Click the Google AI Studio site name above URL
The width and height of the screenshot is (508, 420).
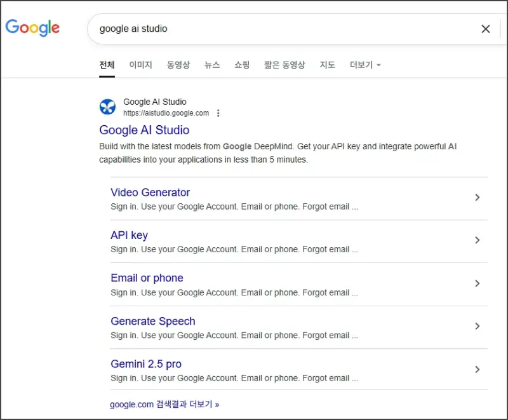pyautogui.click(x=155, y=102)
